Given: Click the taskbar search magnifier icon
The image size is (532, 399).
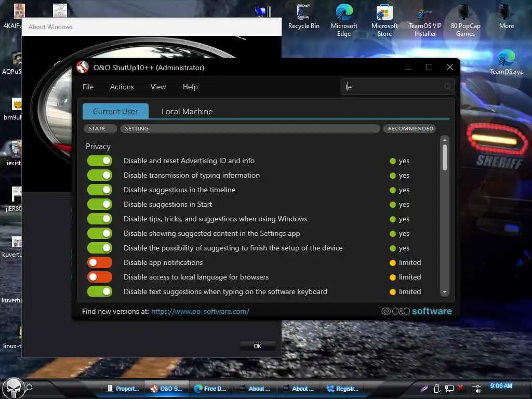Looking at the screenshot, I should pyautogui.click(x=29, y=387).
